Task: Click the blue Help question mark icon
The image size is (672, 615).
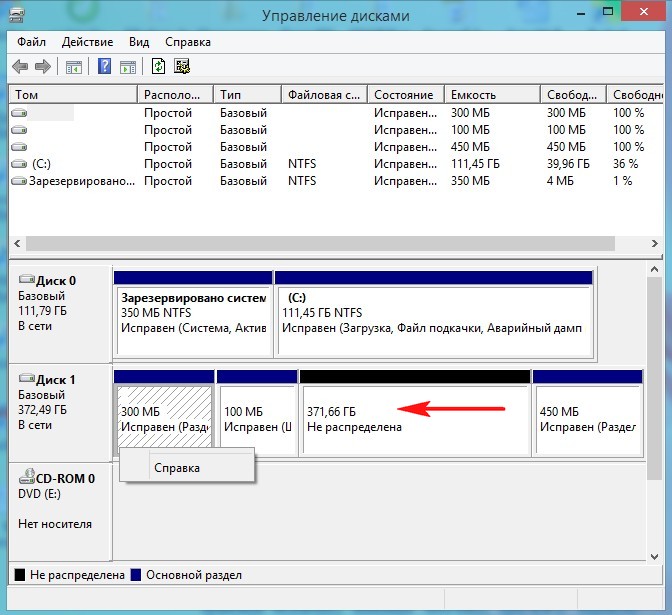Action: click(x=104, y=67)
